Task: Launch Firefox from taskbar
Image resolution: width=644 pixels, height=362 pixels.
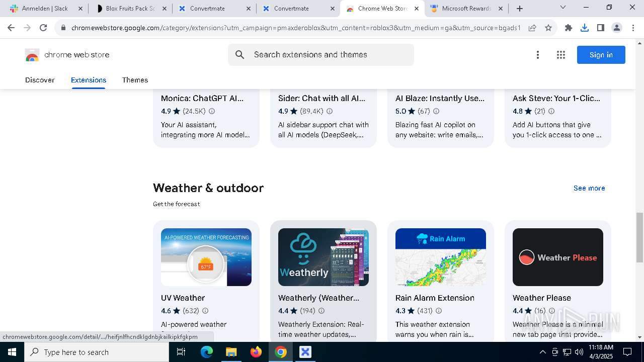Action: [x=256, y=352]
